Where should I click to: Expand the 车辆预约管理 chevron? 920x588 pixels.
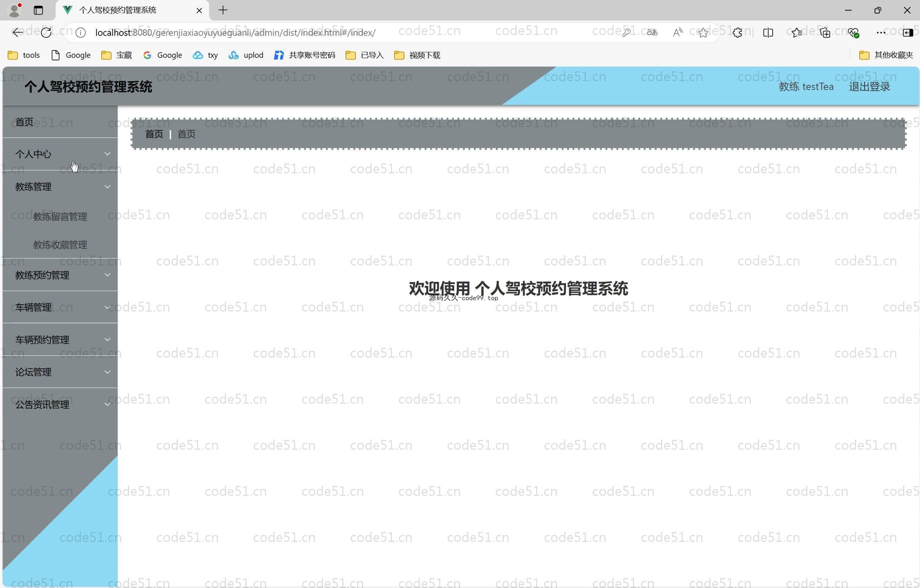tap(108, 340)
